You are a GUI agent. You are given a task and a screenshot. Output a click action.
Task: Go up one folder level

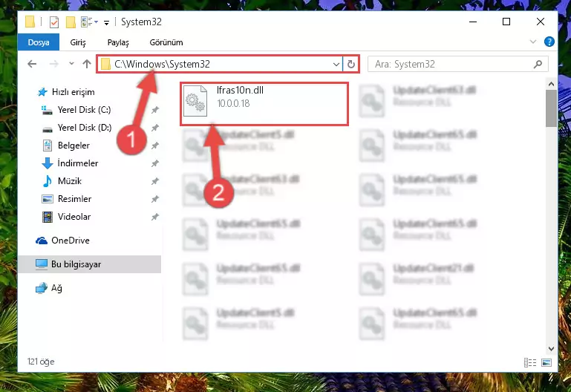87,64
